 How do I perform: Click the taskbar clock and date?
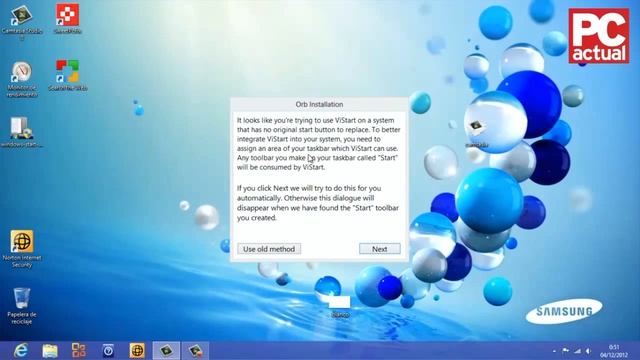pos(614,351)
